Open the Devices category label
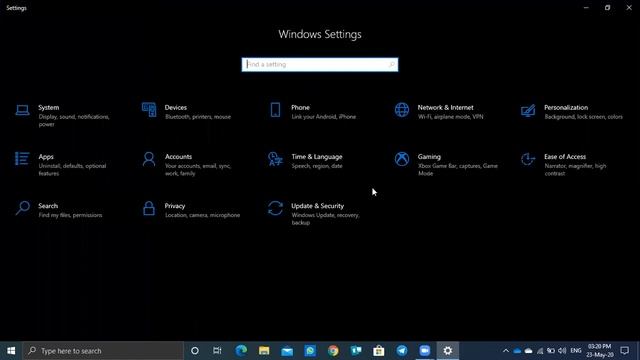 tap(176, 107)
